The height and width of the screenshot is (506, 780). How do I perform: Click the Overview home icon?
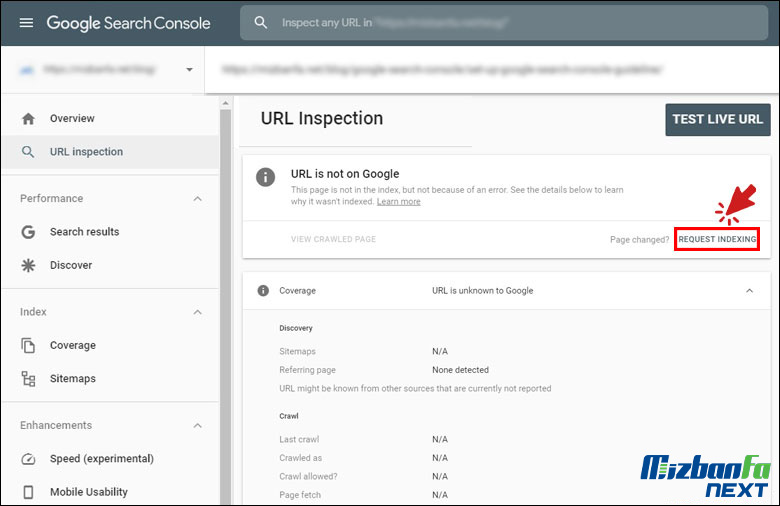[28, 118]
